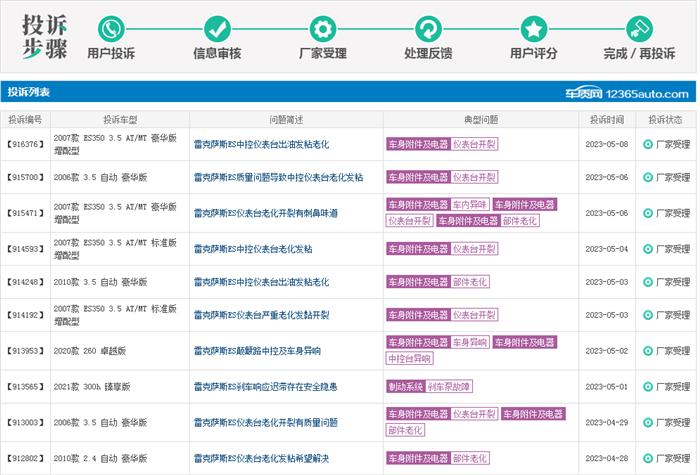Click complaint number 【914593】
Viewport: 700px width, 475px height.
[25, 249]
